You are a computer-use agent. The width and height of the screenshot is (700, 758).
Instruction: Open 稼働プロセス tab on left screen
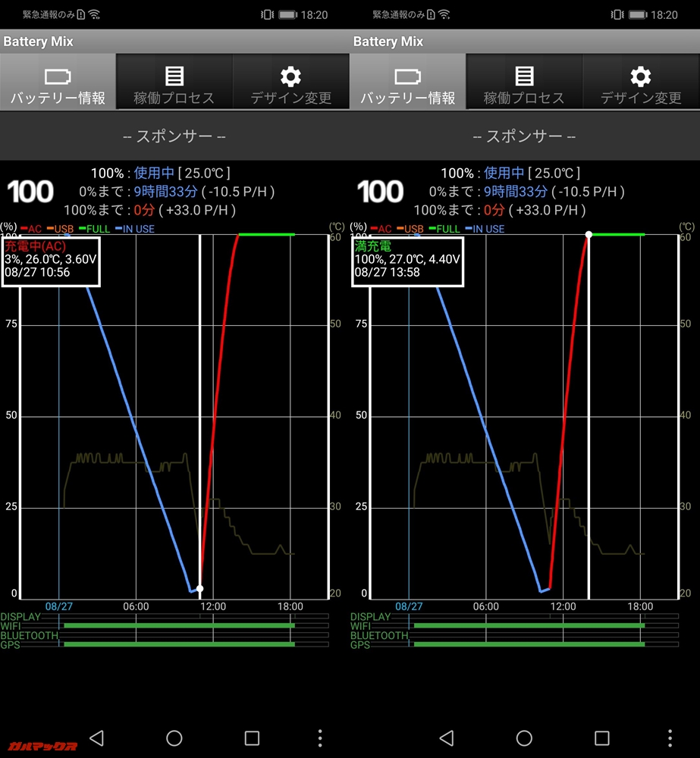click(174, 83)
